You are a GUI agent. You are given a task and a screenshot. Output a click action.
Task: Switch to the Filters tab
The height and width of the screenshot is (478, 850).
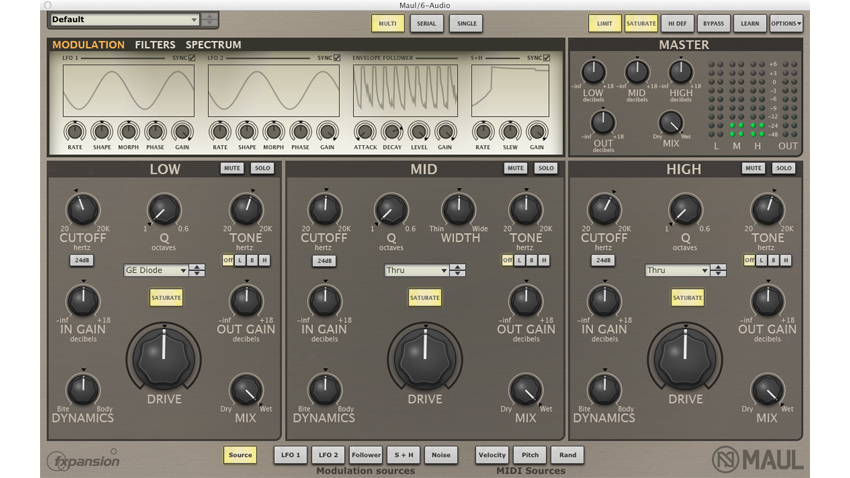tap(155, 44)
